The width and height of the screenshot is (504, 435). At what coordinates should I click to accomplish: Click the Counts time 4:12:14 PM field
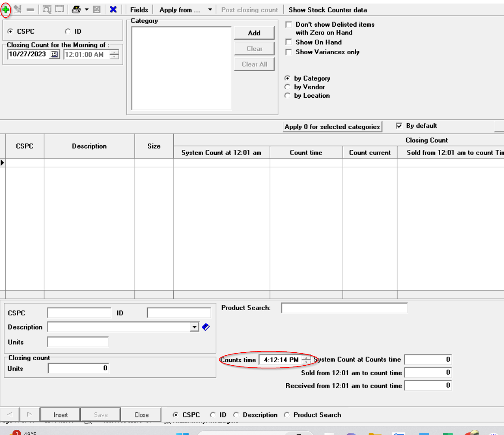[281, 360]
